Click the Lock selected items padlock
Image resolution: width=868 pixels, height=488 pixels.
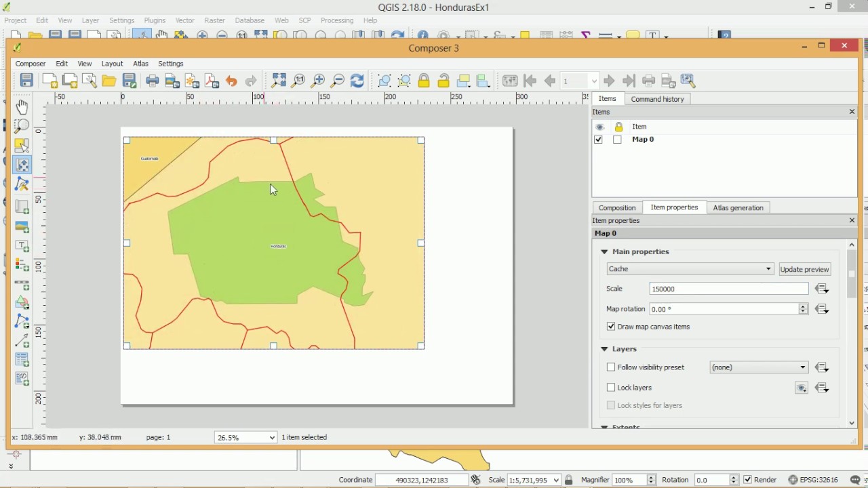pos(424,81)
